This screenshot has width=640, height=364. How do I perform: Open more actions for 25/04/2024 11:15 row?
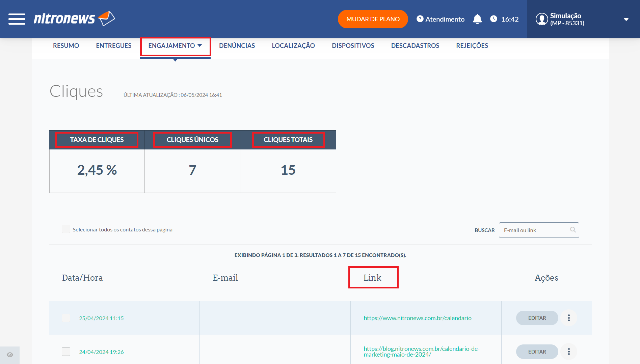click(x=569, y=318)
